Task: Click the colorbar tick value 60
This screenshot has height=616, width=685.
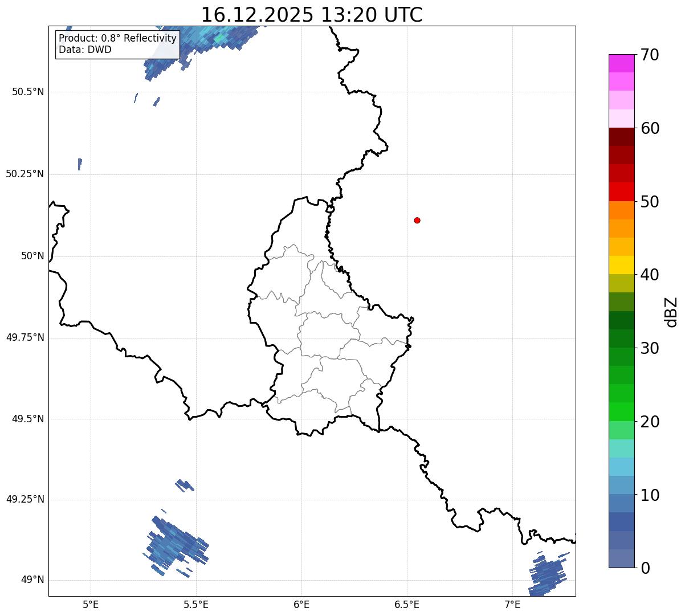Action: click(650, 128)
